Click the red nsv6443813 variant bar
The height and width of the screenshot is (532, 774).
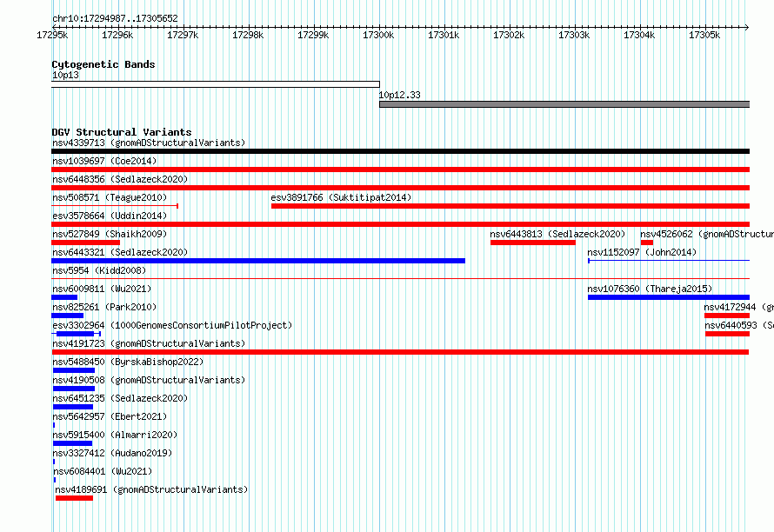pos(533,243)
